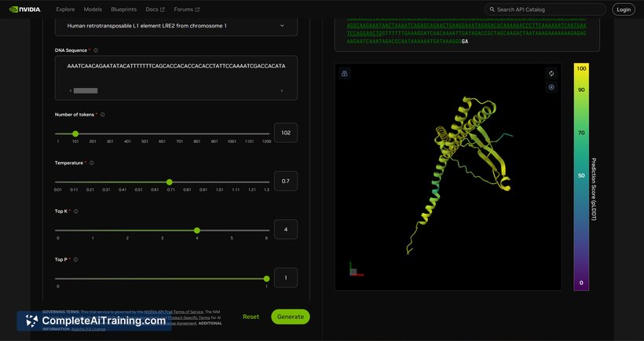The image size is (644, 341).
Task: Expand the Human retrotransposable L1 element dropdown
Action: point(176,26)
